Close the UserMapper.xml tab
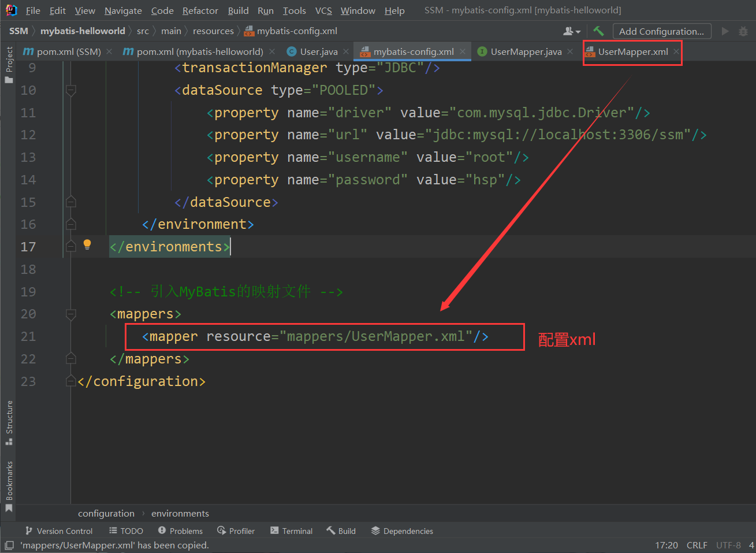This screenshot has width=756, height=553. [676, 51]
